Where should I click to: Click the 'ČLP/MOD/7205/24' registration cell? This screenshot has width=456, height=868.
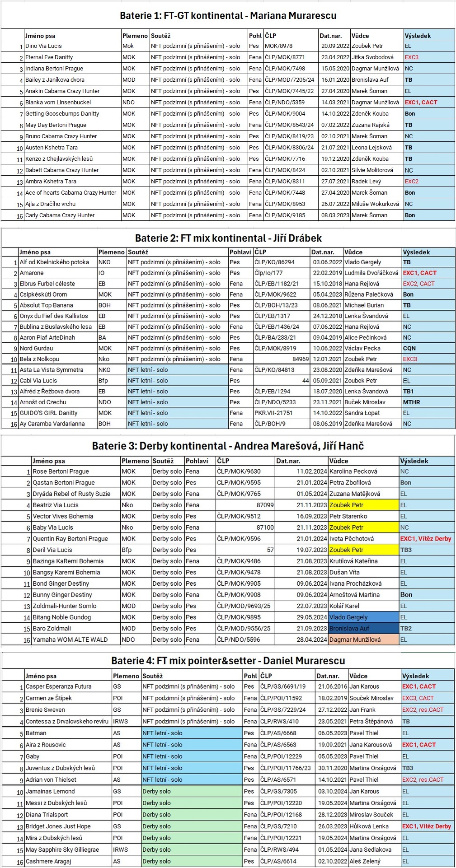(291, 80)
